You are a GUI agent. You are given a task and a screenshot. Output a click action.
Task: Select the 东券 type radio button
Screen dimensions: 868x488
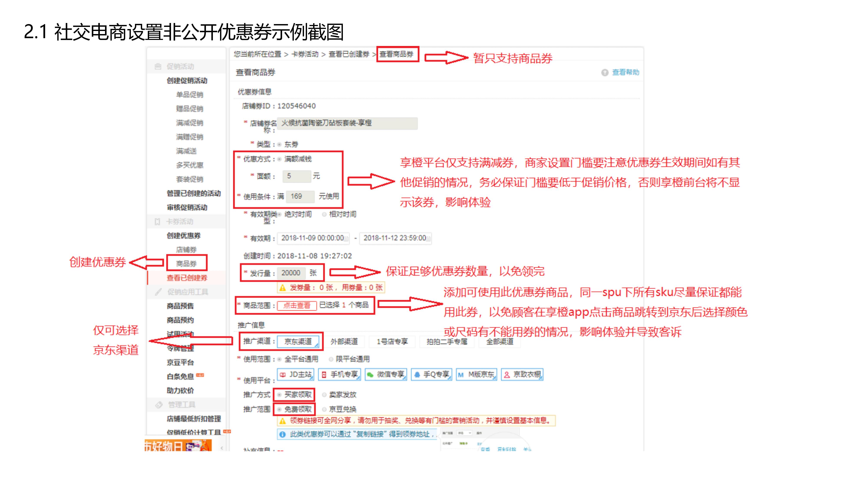[x=279, y=144]
